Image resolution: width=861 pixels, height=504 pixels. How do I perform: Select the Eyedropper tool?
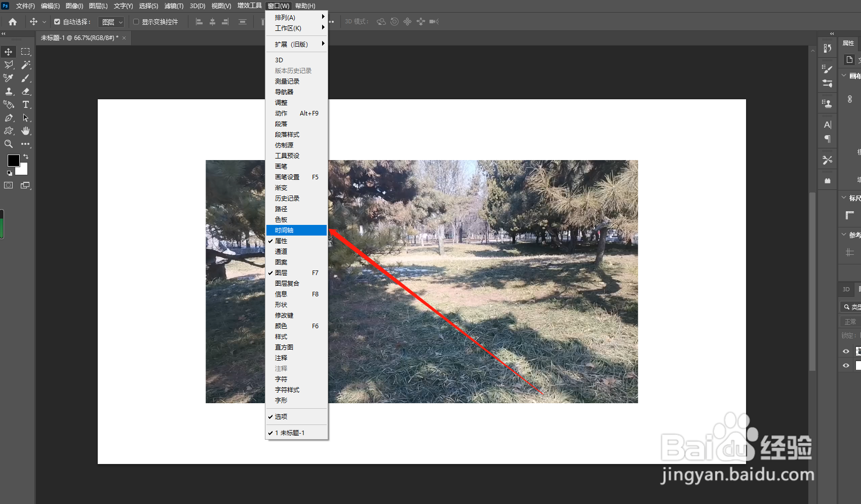[x=9, y=78]
